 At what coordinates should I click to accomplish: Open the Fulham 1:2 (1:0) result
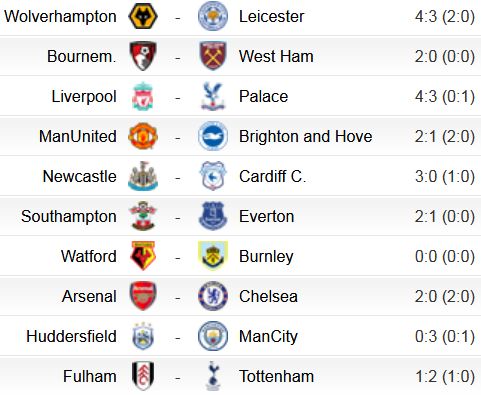click(x=445, y=376)
